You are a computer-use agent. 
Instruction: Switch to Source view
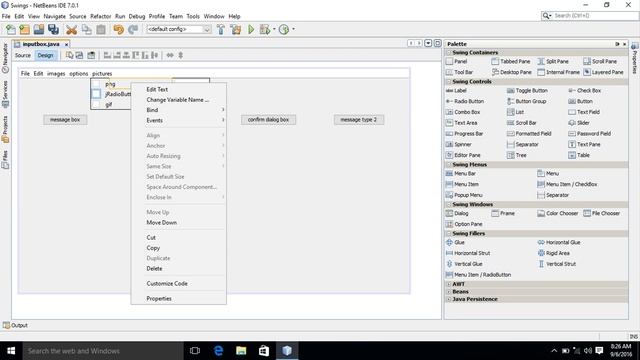23,55
